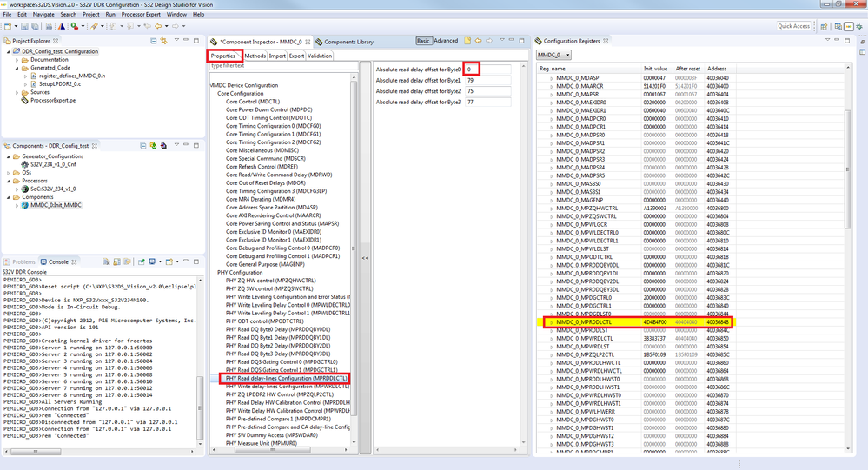Expand the SoC:S32V_234_v1_0 processor node

tap(17, 189)
